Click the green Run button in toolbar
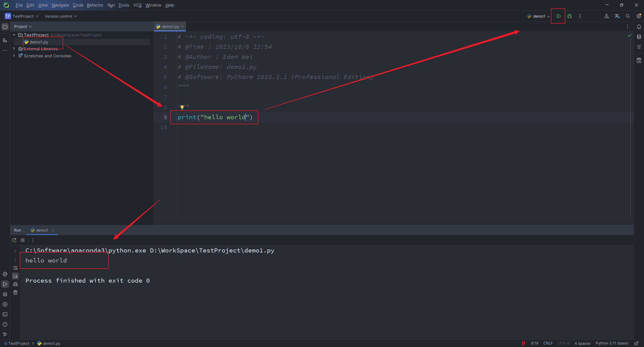 click(x=558, y=16)
